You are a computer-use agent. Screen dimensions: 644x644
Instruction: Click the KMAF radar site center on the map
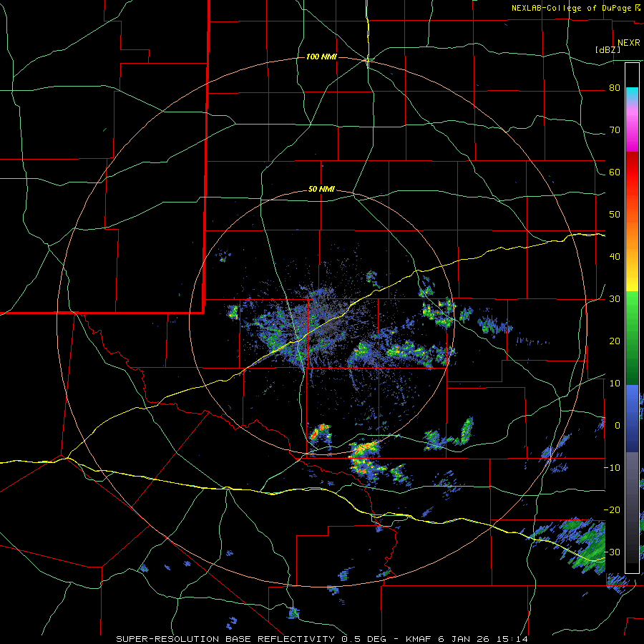[322, 321]
